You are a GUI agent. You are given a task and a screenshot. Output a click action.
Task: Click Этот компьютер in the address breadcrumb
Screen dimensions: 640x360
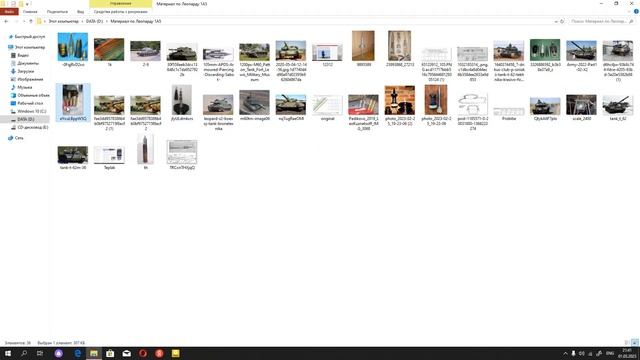(x=63, y=21)
